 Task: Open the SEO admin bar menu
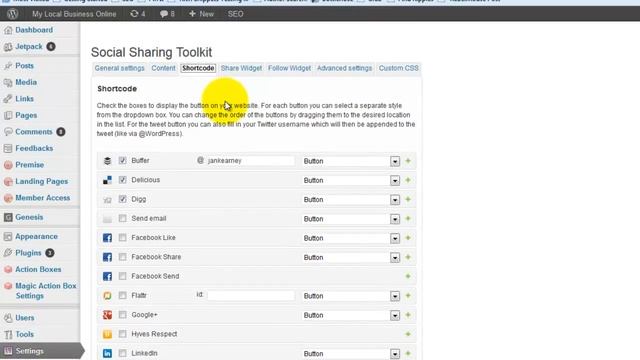(x=236, y=14)
